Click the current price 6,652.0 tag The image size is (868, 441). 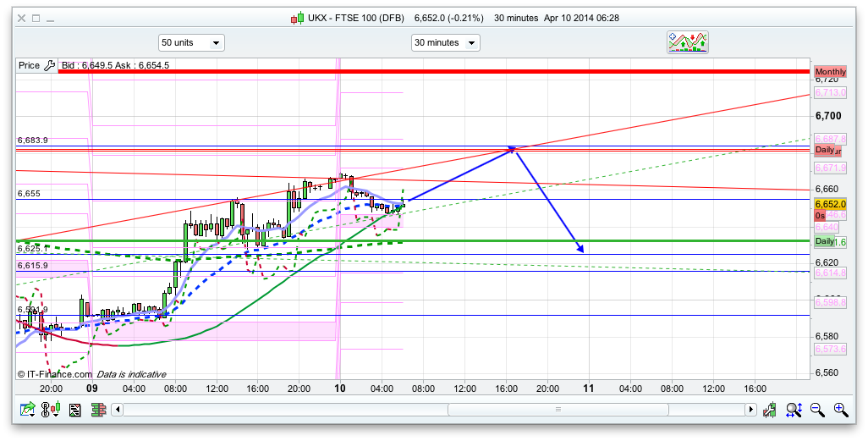(829, 204)
